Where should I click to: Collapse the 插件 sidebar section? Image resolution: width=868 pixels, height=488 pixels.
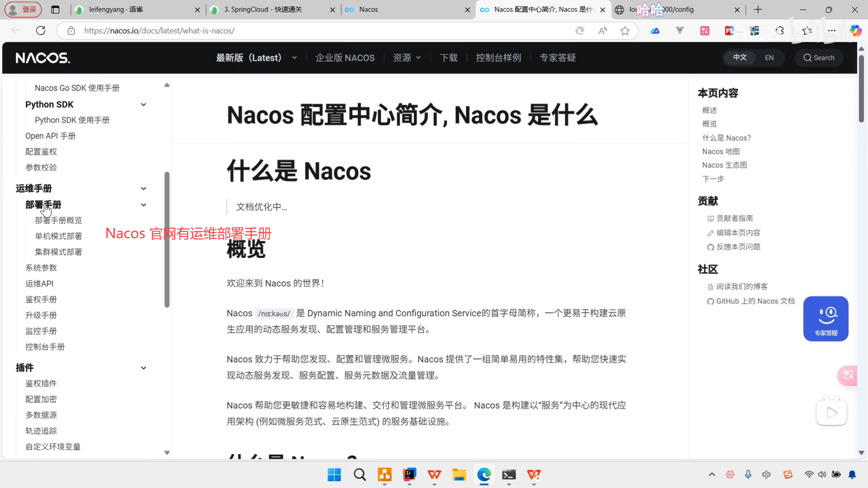pos(143,368)
